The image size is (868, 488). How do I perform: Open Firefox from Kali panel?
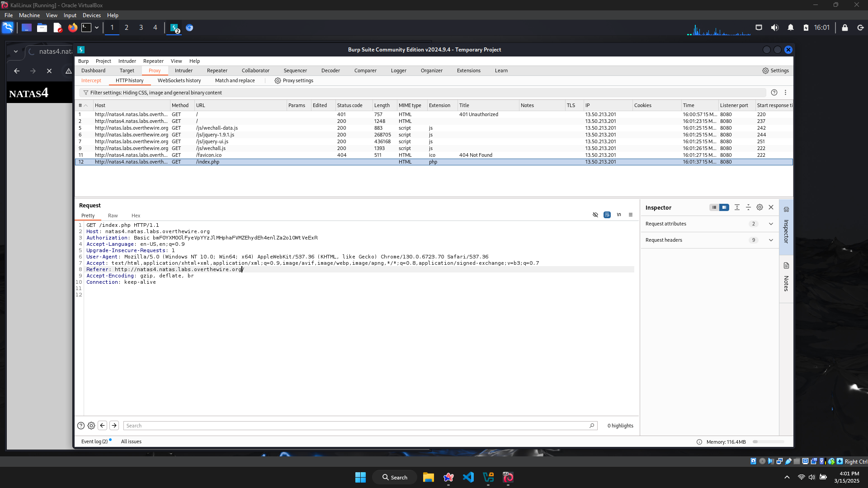point(73,28)
